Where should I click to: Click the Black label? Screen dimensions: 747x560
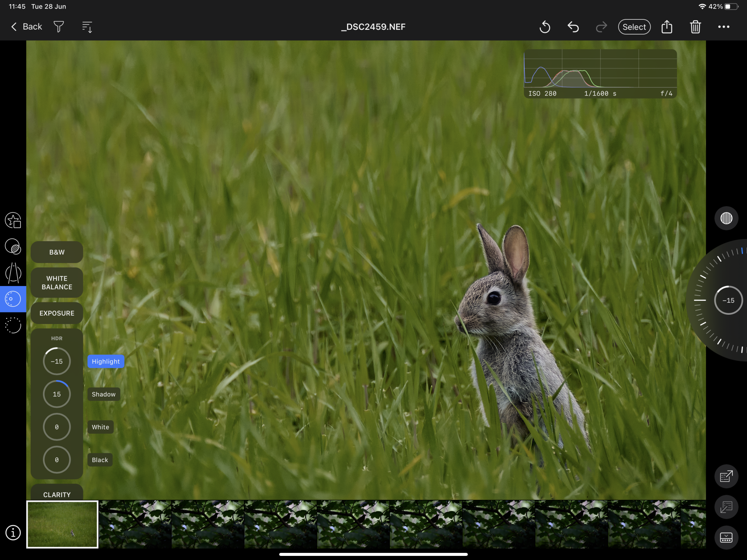tap(100, 460)
